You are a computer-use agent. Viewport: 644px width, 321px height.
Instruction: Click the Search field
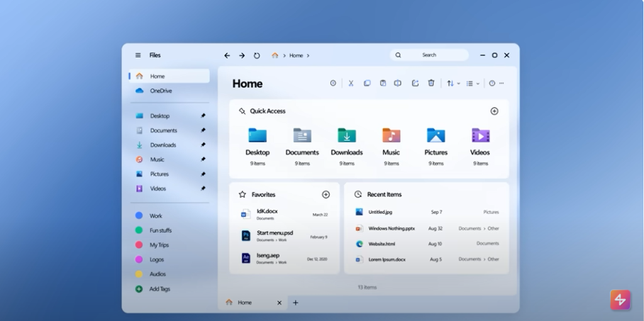pos(429,55)
